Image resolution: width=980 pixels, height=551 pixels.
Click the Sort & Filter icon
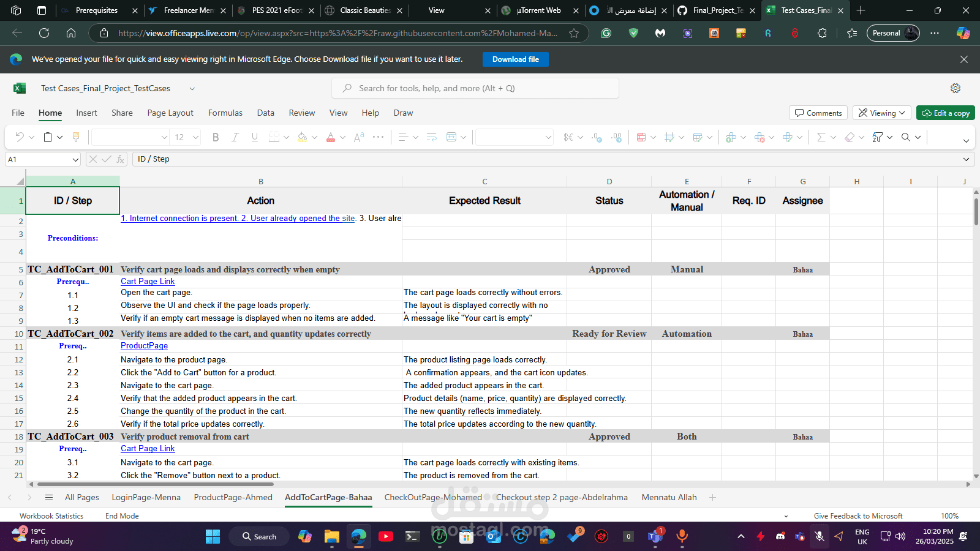click(x=878, y=137)
